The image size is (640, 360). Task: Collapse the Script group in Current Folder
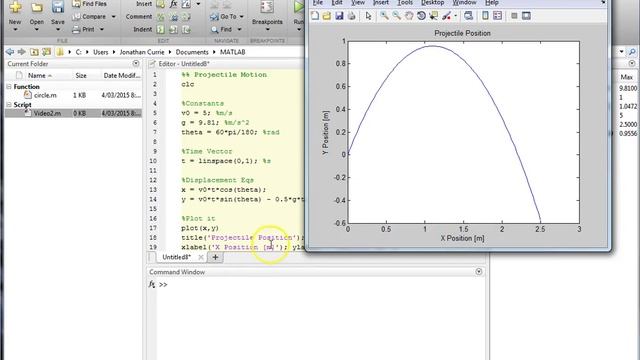coord(9,105)
